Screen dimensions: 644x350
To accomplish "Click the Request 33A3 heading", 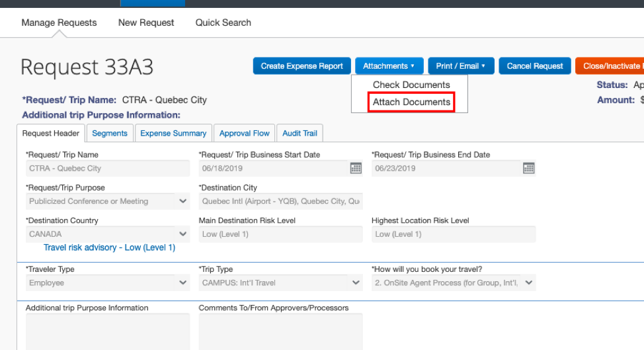I will click(x=87, y=67).
